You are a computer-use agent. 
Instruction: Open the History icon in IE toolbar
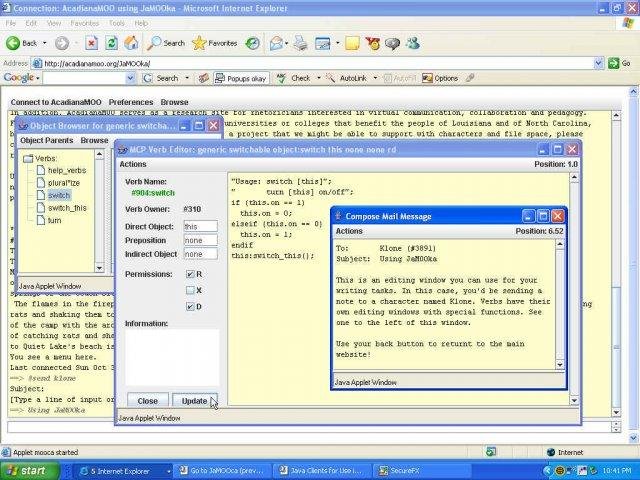click(252, 43)
